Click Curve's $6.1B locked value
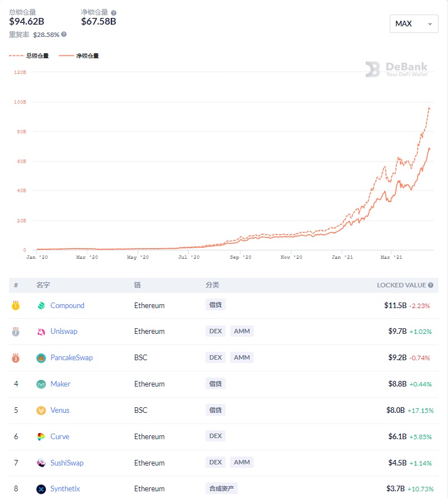This screenshot has height=498, width=448. 397,437
